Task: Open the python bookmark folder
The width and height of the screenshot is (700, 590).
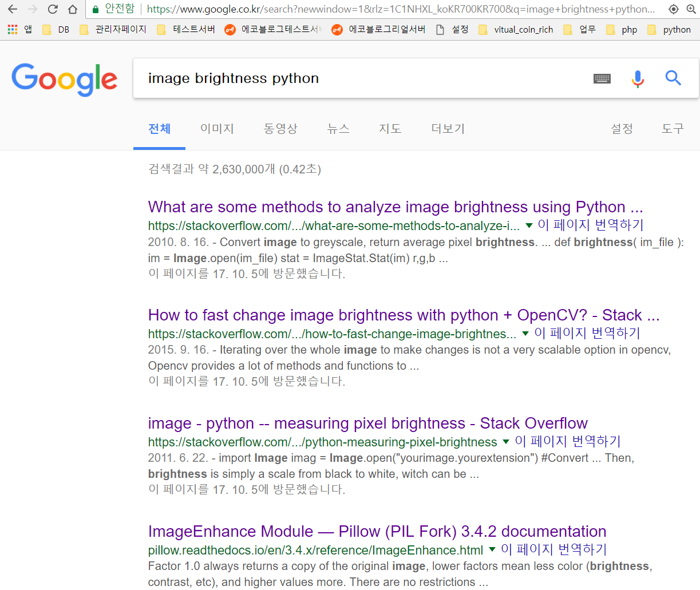Action: click(x=669, y=29)
